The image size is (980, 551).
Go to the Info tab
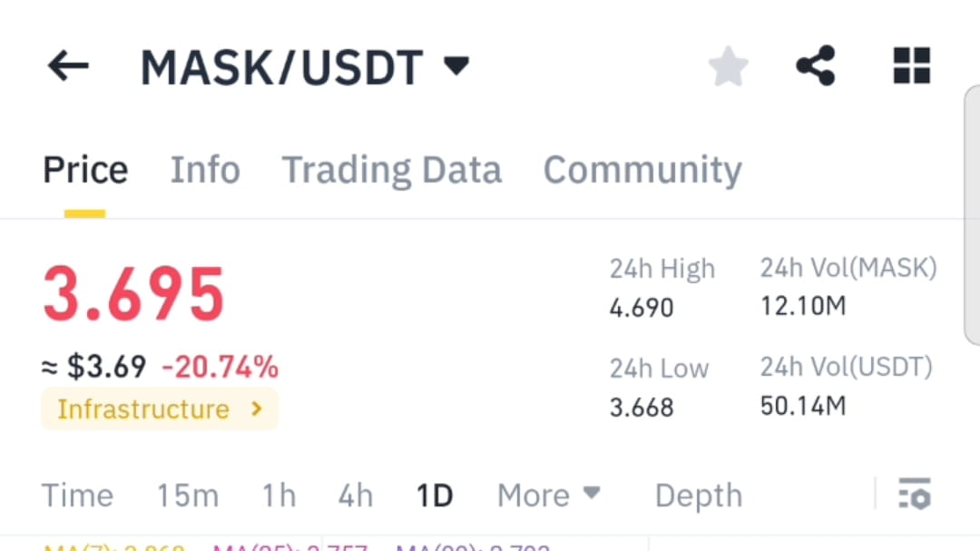205,169
